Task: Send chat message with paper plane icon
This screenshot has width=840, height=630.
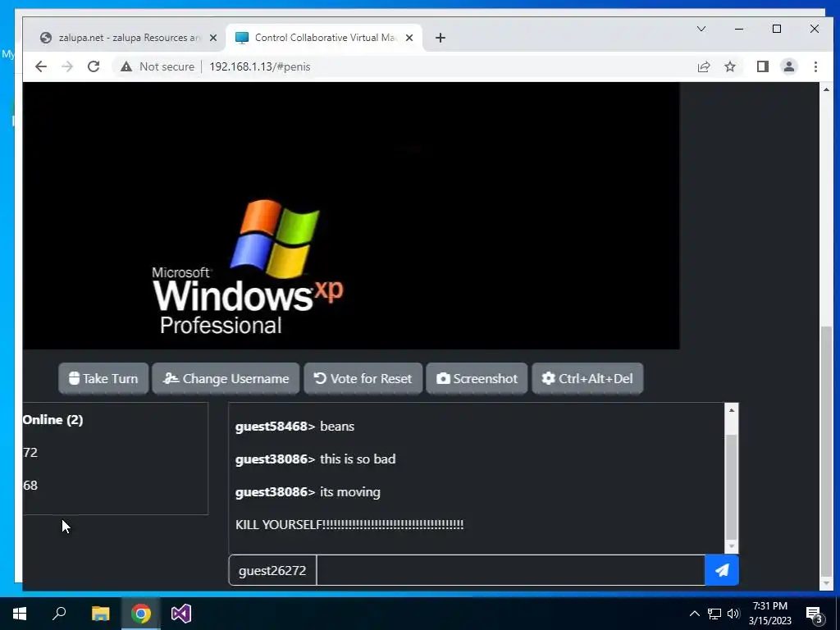Action: coord(722,570)
